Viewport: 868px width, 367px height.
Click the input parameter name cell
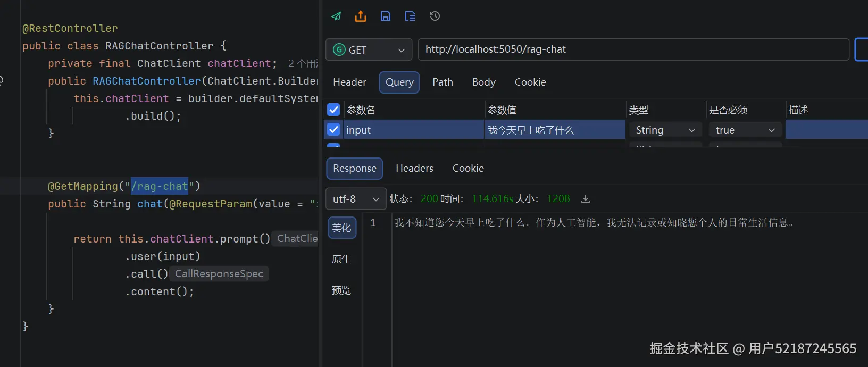click(414, 130)
